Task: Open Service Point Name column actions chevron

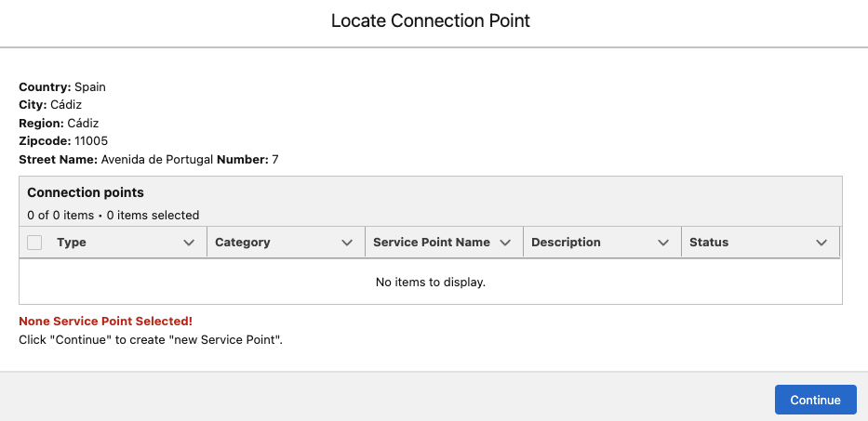Action: pyautogui.click(x=505, y=243)
